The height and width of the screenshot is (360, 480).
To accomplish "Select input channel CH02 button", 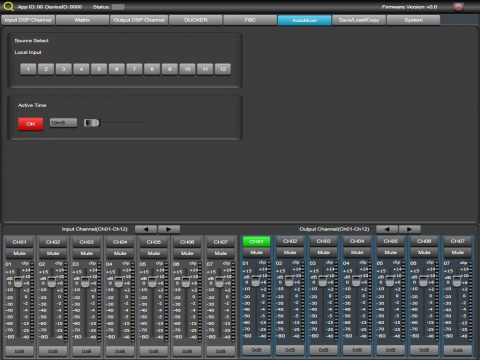I will [x=53, y=242].
